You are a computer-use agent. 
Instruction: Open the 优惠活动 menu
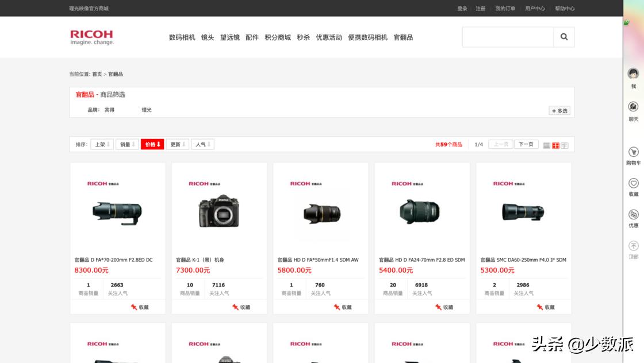328,37
